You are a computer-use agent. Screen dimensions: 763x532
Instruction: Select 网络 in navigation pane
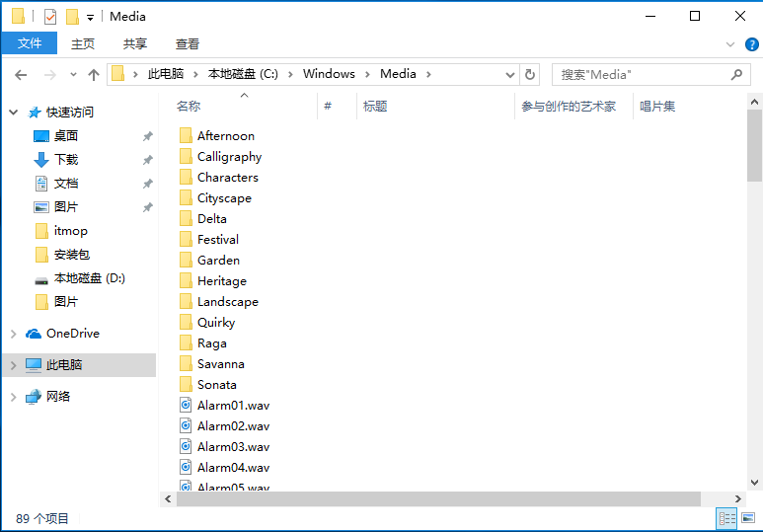tap(58, 396)
